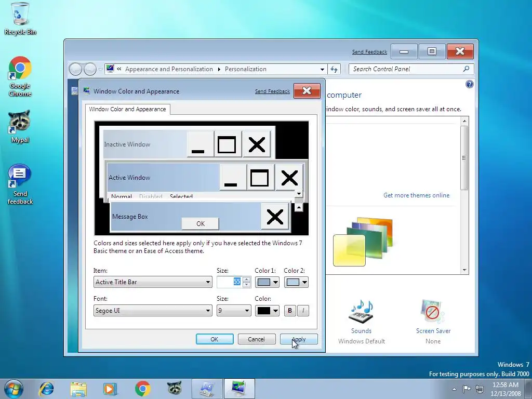The height and width of the screenshot is (399, 532).
Task: Click the Active Window preview title bar
Action: click(163, 178)
